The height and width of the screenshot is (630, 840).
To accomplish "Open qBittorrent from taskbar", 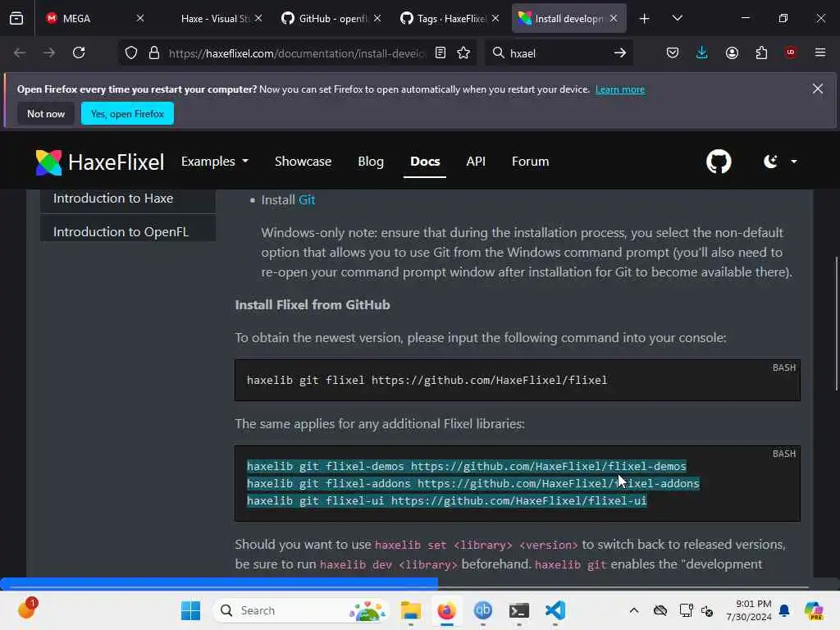I will [x=482, y=610].
